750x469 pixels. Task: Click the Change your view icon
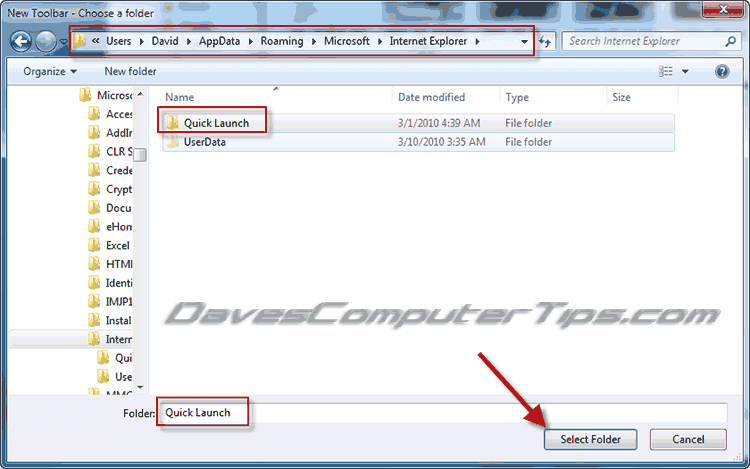point(665,71)
